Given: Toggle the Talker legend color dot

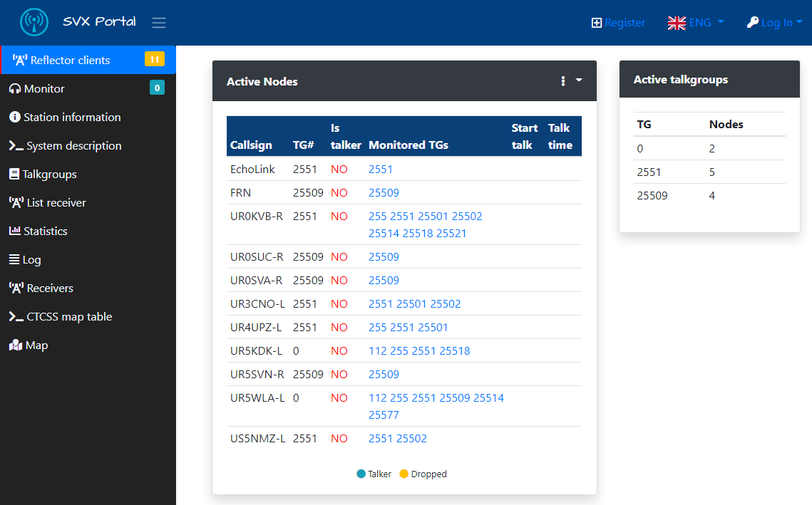Looking at the screenshot, I should click(x=361, y=474).
